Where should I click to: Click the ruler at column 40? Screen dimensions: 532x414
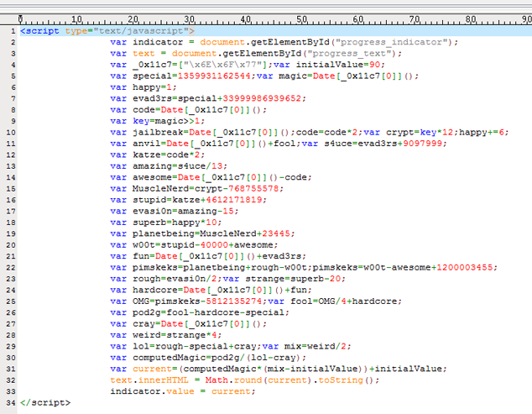[x=245, y=19]
